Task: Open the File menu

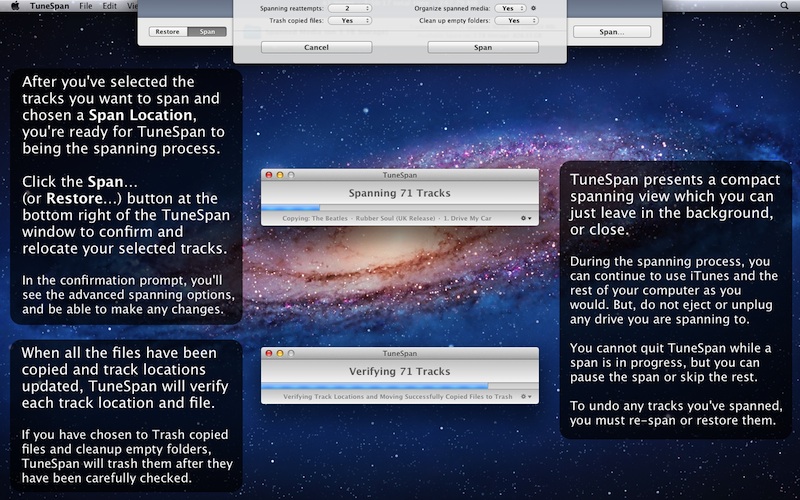Action: click(86, 5)
